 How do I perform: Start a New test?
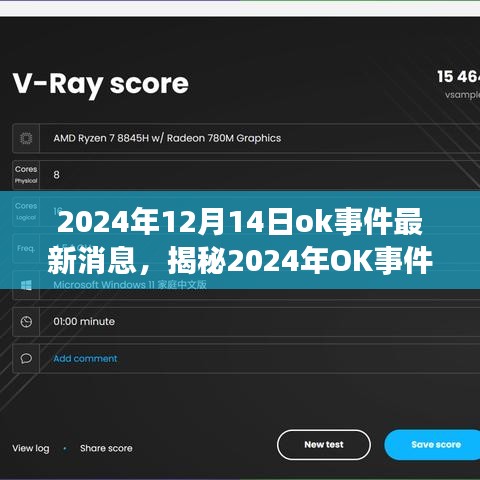point(324,445)
